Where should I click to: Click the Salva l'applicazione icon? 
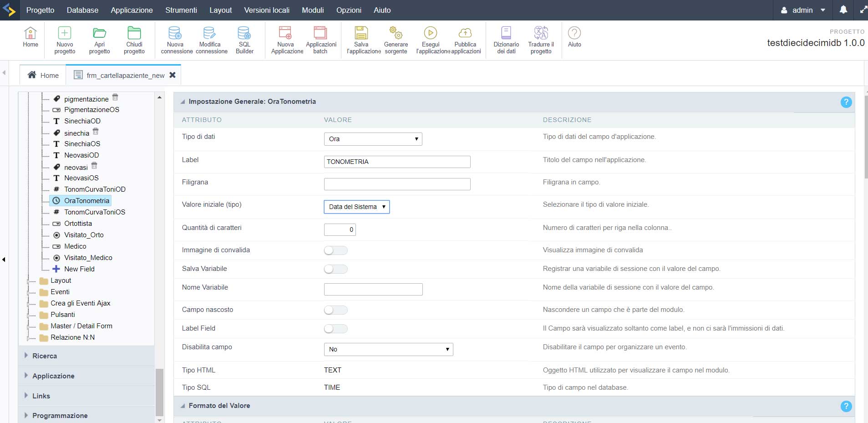[x=361, y=40]
